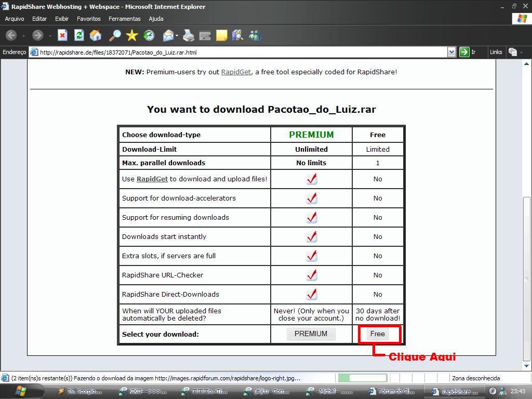Open Windows Start button
Viewport: 532px width, 399px height.
20,391
